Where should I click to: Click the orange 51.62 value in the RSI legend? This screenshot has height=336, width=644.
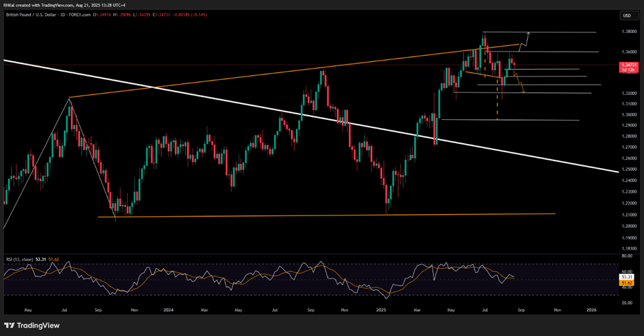tap(54, 259)
